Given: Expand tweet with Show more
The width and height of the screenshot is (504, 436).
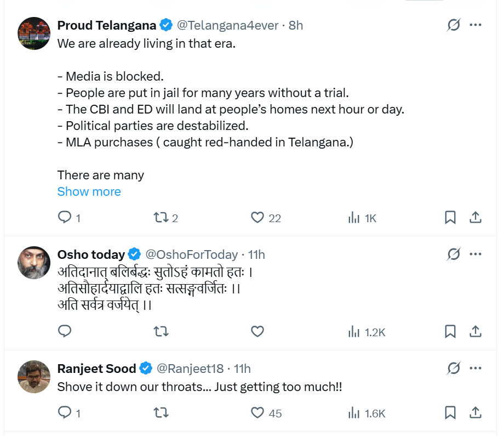Looking at the screenshot, I should tap(89, 191).
